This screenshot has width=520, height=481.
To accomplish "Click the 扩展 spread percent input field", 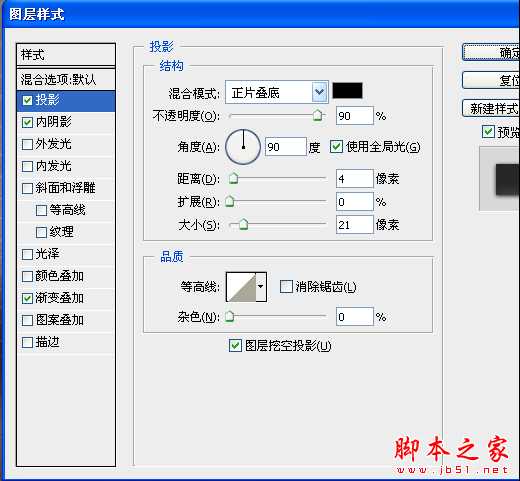I will (x=355, y=202).
